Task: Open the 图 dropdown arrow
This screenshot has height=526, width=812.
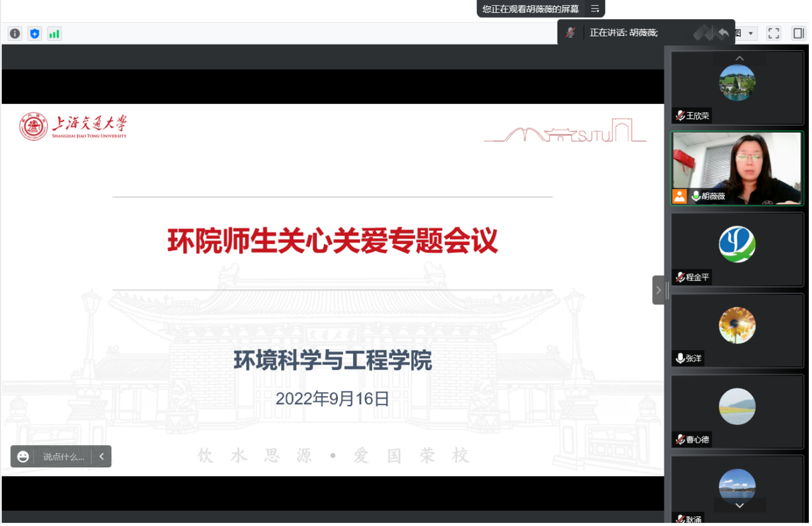Action: (750, 33)
